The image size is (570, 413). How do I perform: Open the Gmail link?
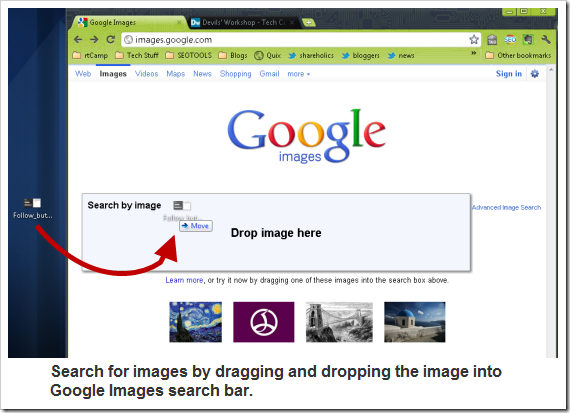click(x=269, y=74)
